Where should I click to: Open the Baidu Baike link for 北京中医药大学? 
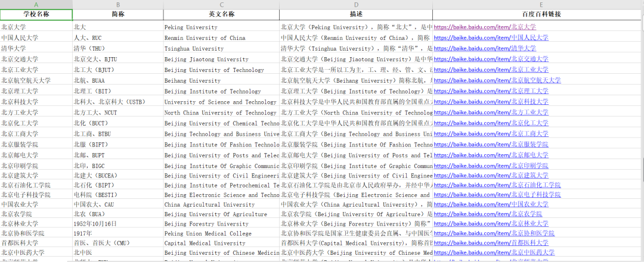[494, 252]
